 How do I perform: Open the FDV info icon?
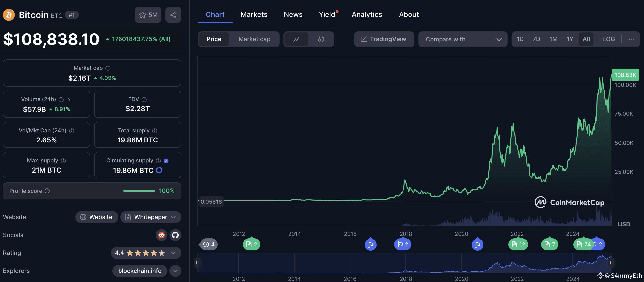144,99
